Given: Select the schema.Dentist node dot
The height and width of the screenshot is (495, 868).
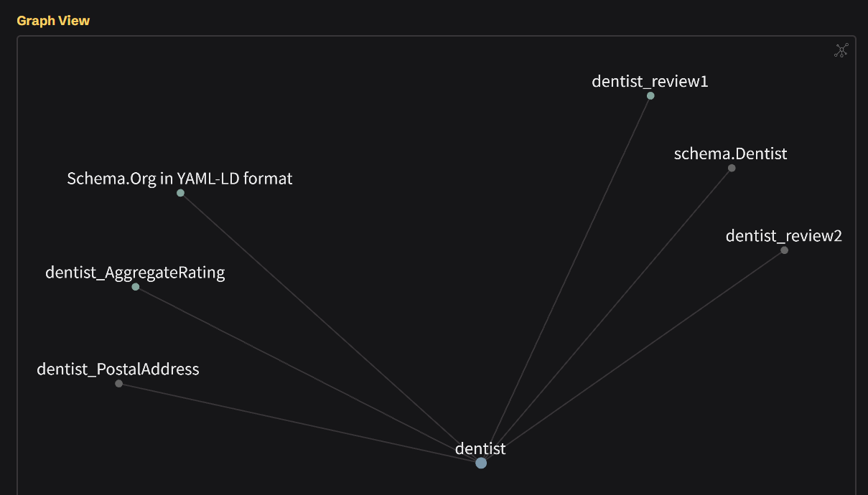Looking at the screenshot, I should pos(732,168).
